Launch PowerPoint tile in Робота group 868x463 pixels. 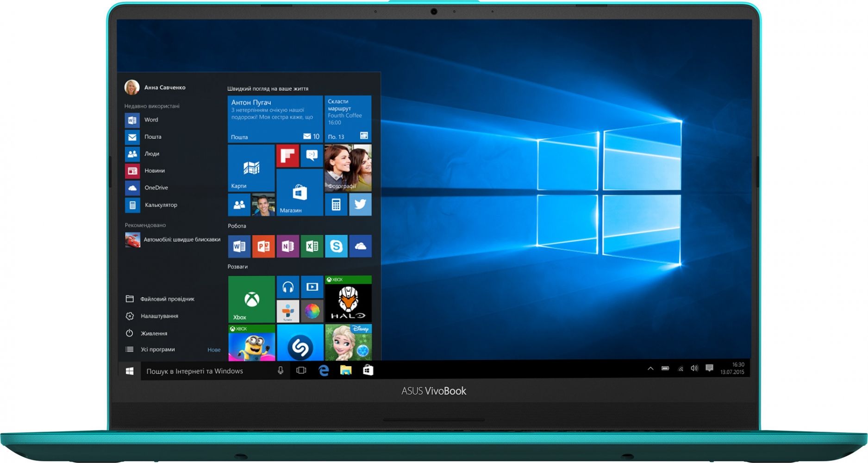click(x=263, y=246)
